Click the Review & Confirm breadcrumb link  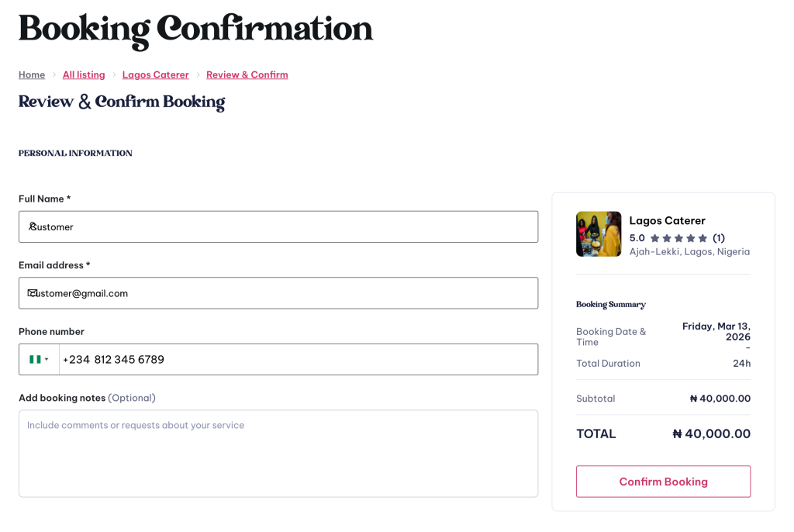click(247, 75)
